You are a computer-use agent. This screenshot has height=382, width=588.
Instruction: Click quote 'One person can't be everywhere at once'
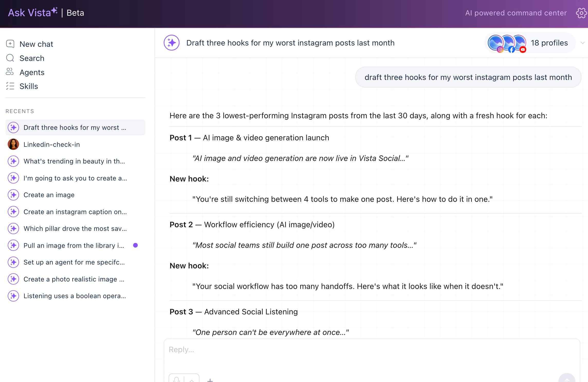coord(271,332)
